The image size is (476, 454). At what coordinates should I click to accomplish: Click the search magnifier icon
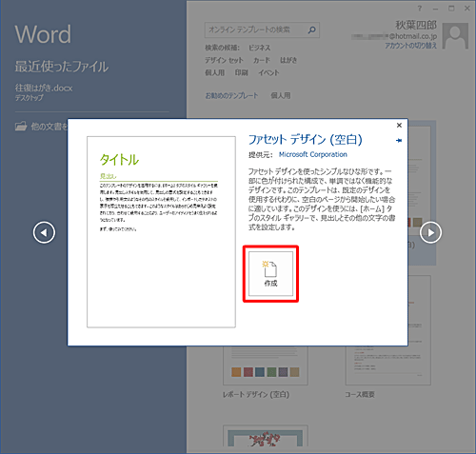click(312, 30)
